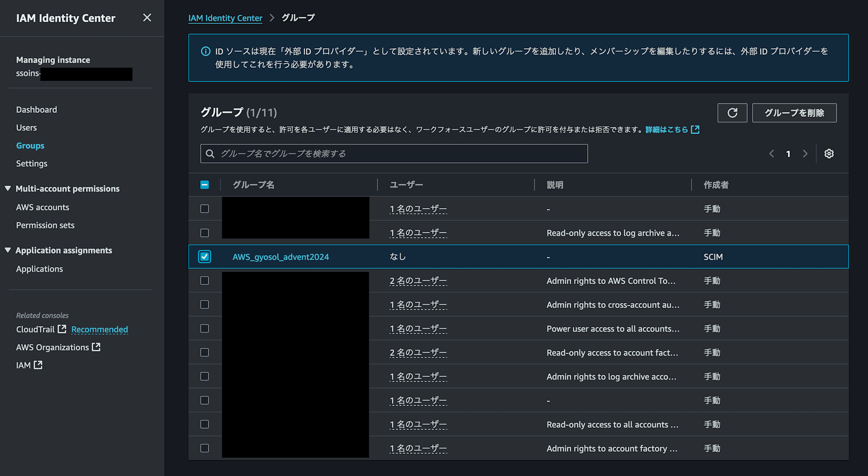The height and width of the screenshot is (476, 868).
Task: Open Permission sets in the sidebar
Action: (x=45, y=225)
